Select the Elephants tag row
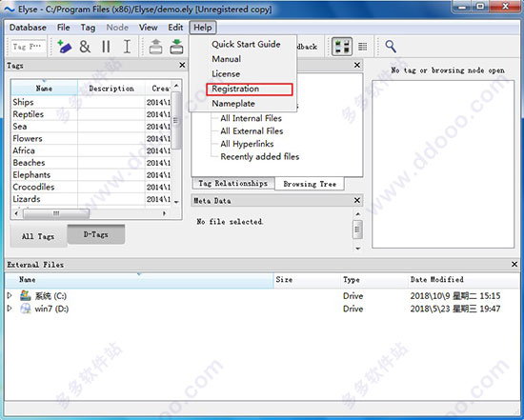This screenshot has height=420, width=524. coord(91,174)
